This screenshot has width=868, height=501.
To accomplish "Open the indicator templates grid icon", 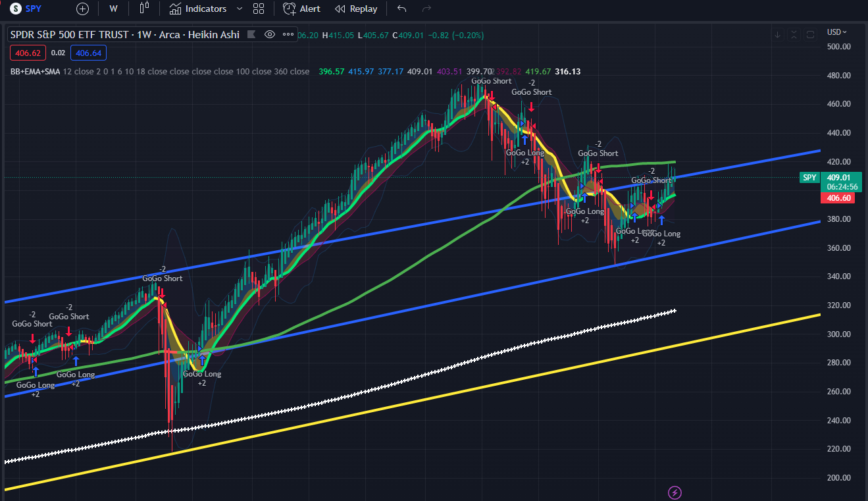I will coord(259,9).
